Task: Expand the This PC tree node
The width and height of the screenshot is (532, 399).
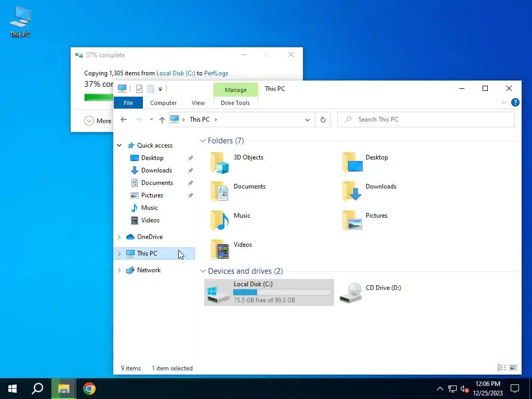Action: (119, 254)
